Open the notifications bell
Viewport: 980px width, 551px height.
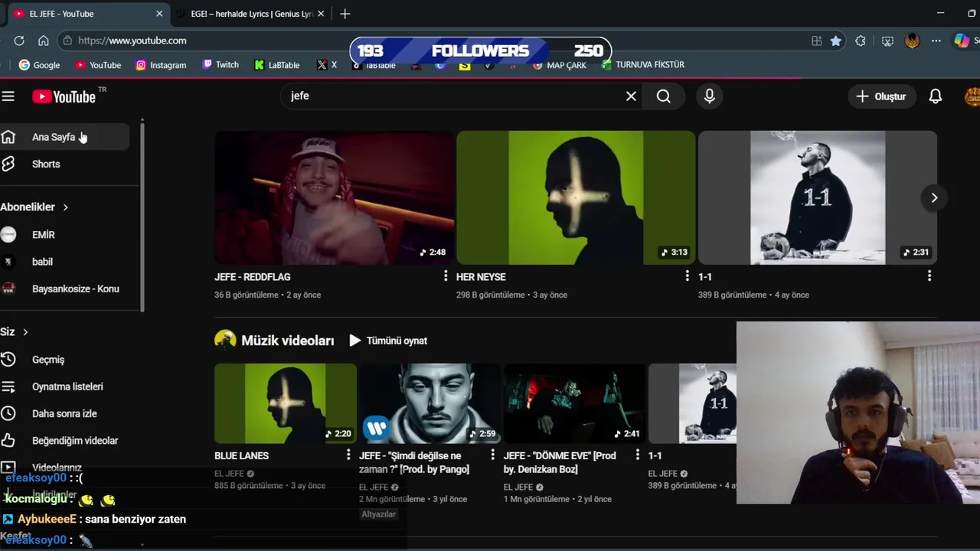click(935, 96)
